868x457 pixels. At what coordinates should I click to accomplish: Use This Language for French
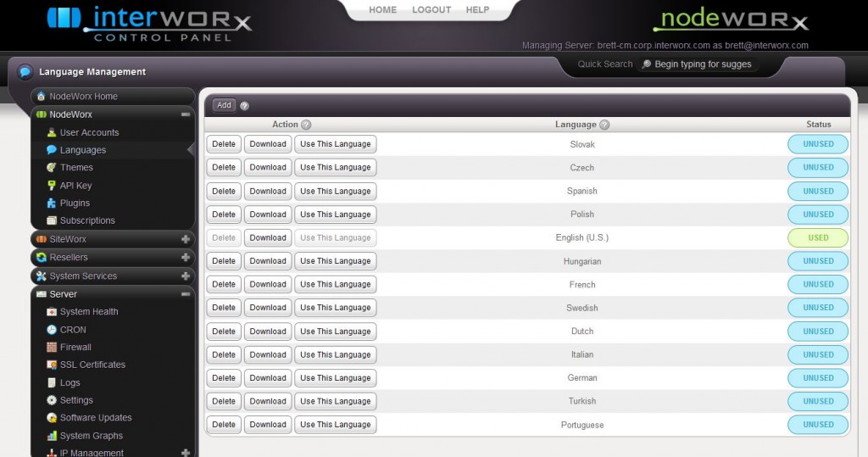pyautogui.click(x=336, y=284)
